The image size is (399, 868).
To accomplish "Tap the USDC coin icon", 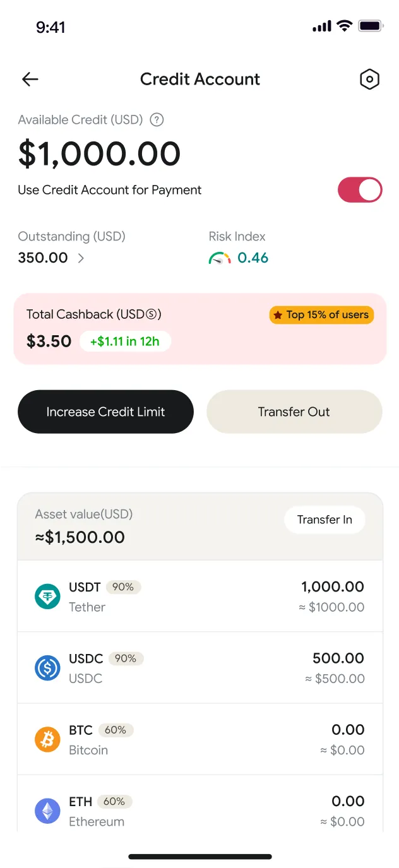I will [x=47, y=668].
